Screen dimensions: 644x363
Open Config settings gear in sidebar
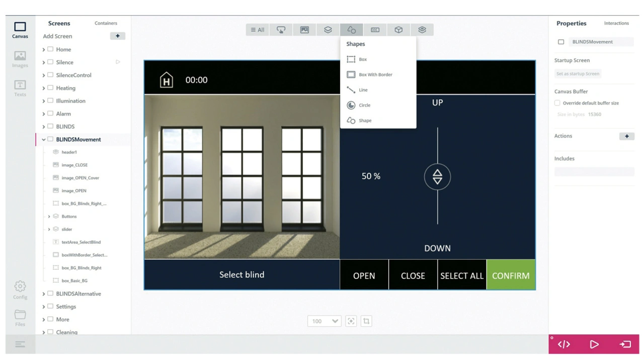click(x=20, y=290)
